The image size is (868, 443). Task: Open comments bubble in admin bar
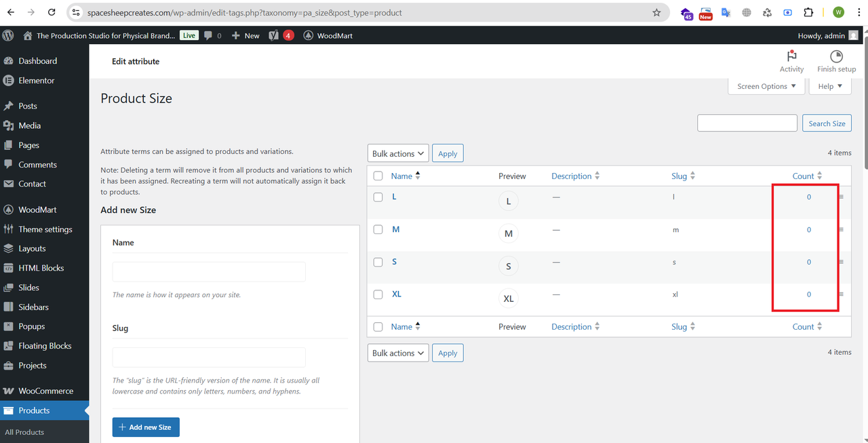pyautogui.click(x=208, y=35)
